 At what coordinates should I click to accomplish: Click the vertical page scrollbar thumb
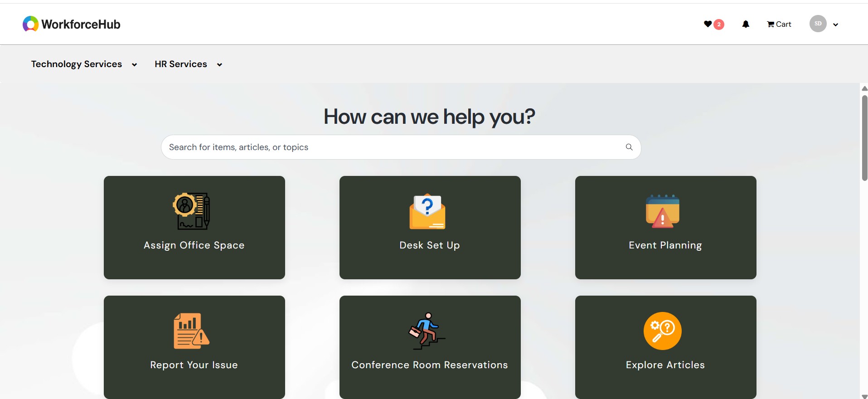click(864, 138)
